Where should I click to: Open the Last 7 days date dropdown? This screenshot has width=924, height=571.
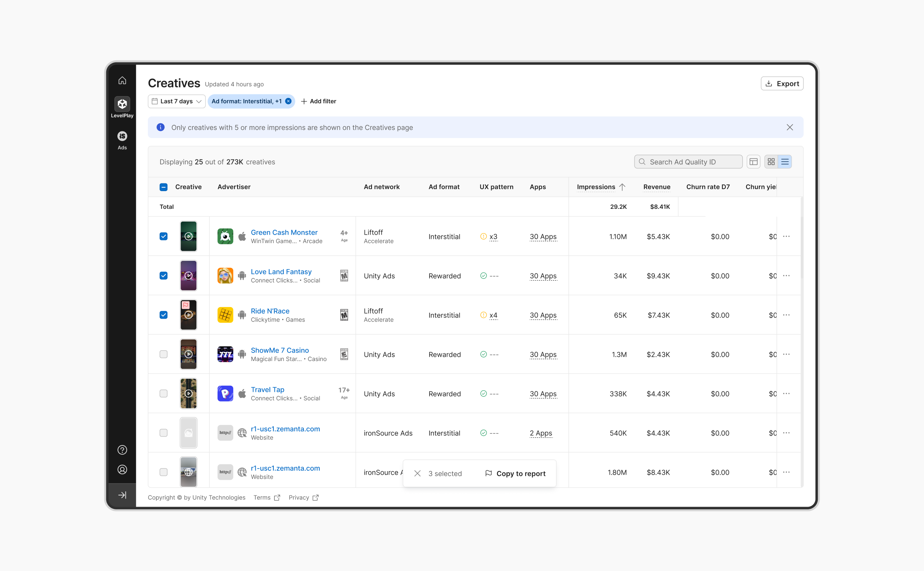click(x=177, y=101)
